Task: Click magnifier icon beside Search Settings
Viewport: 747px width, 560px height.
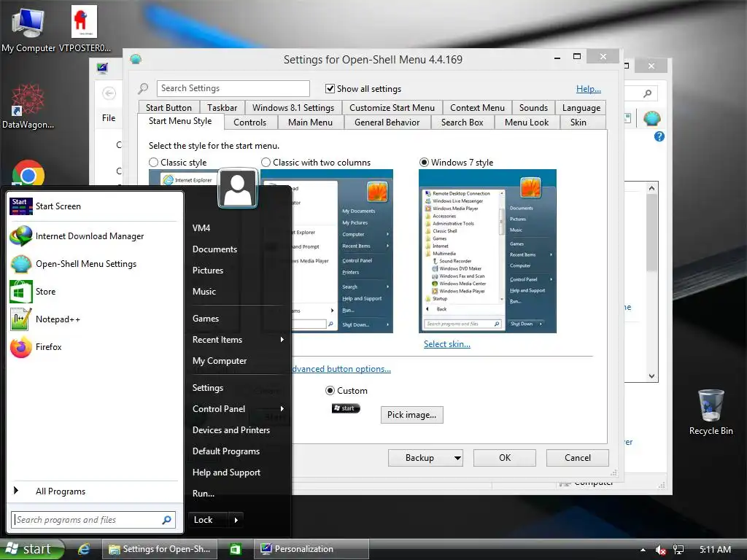Action: click(143, 88)
